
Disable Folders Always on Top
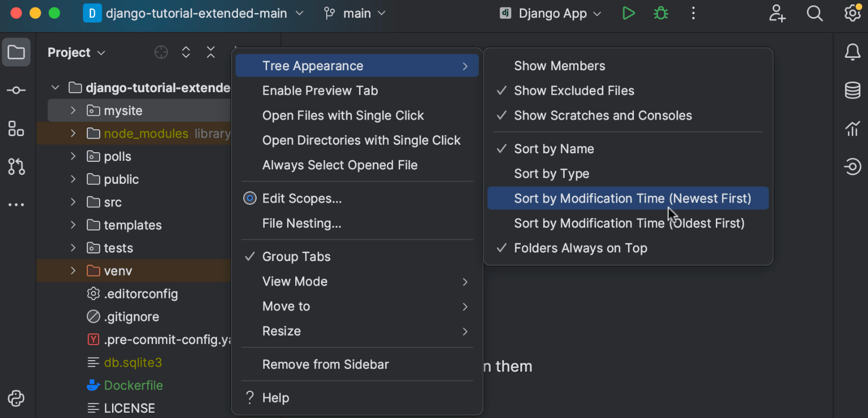(580, 248)
